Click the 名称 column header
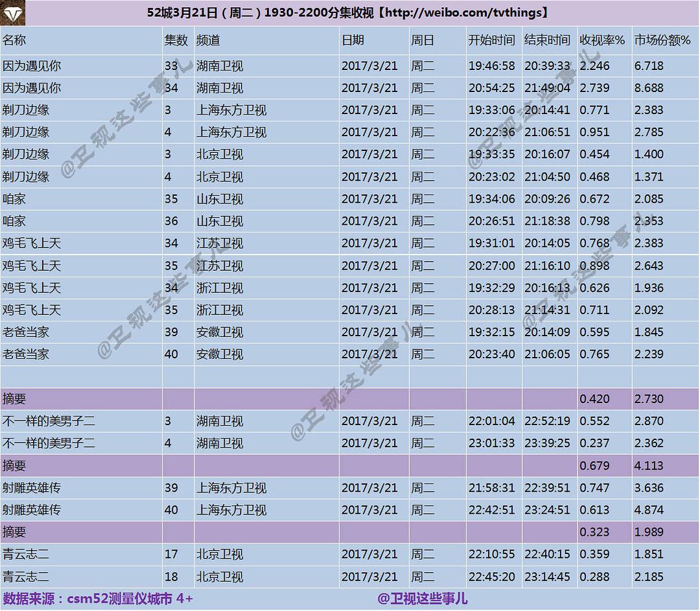The height and width of the screenshot is (611, 700). tap(14, 40)
